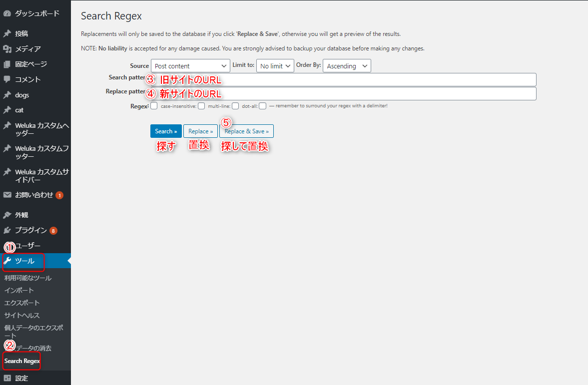Open the Search Regex submenu link
This screenshot has height=385, width=588.
22,361
